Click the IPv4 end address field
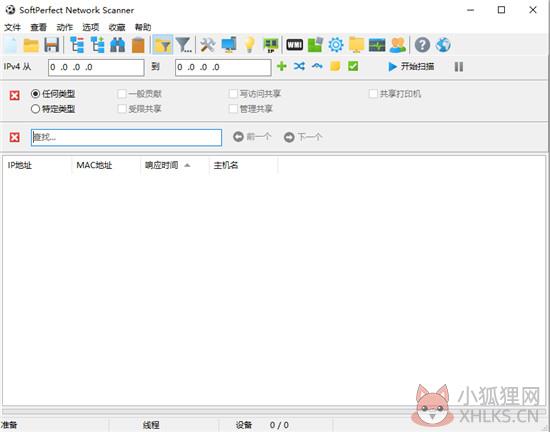Viewport: 550px width, 432px height. (x=223, y=67)
